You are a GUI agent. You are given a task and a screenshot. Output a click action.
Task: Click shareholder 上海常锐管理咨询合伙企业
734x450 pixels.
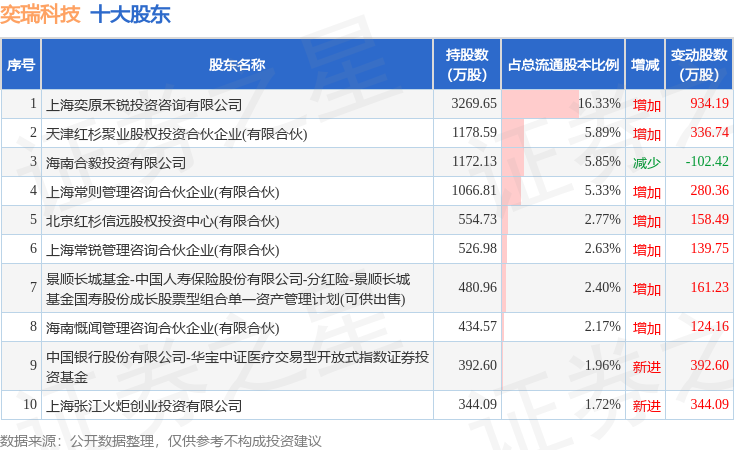point(162,250)
